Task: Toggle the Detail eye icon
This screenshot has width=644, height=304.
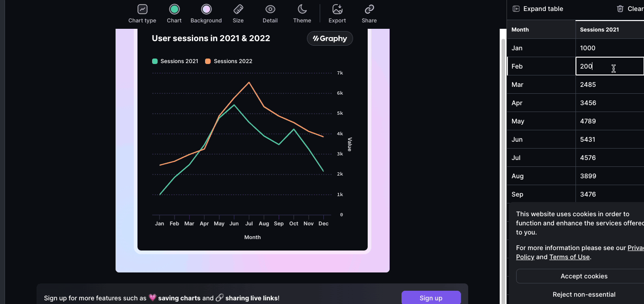Action: pyautogui.click(x=270, y=9)
